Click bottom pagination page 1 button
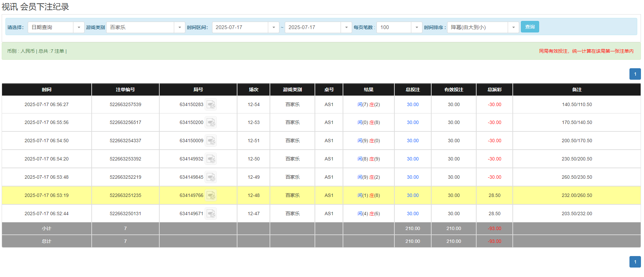Screen dimensions: 644x277 pos(635,262)
